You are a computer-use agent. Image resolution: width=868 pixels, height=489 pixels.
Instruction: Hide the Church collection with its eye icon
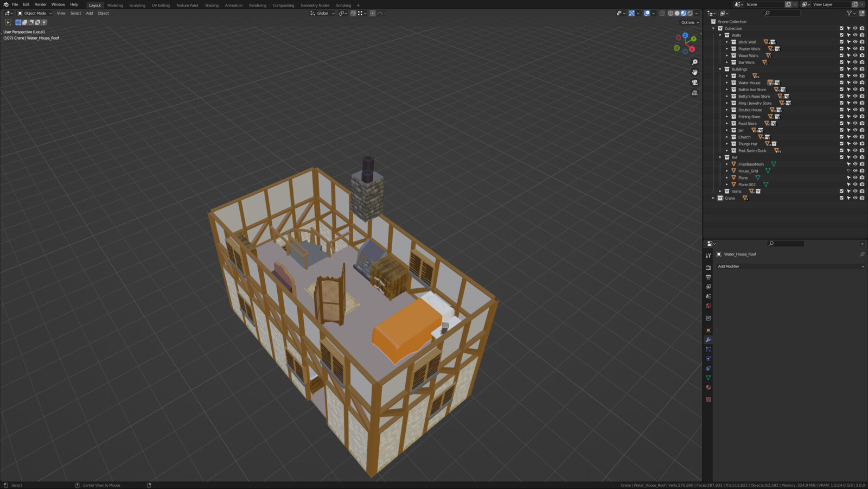[855, 137]
